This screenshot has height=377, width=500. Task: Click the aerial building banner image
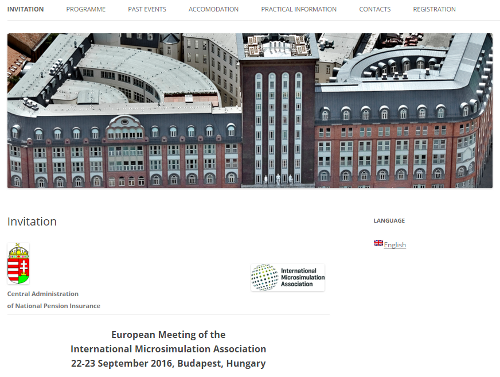coord(250,110)
